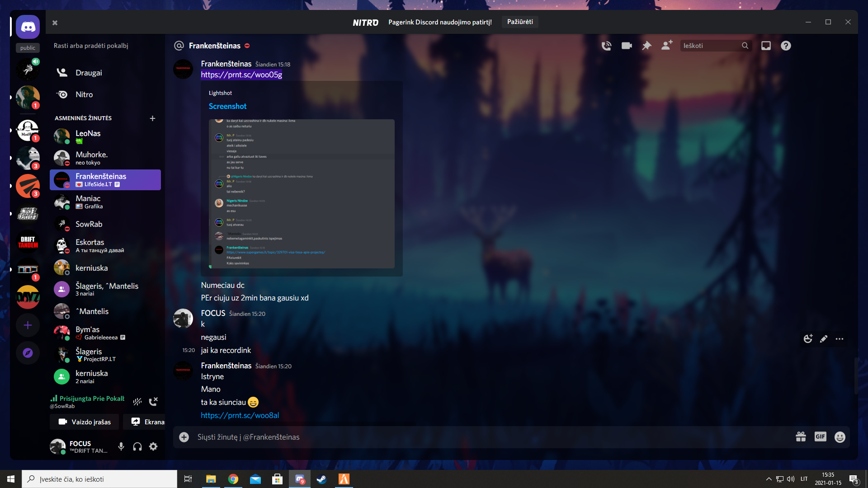Create a new DM with plus icon
The image size is (868, 488).
pyautogui.click(x=152, y=118)
